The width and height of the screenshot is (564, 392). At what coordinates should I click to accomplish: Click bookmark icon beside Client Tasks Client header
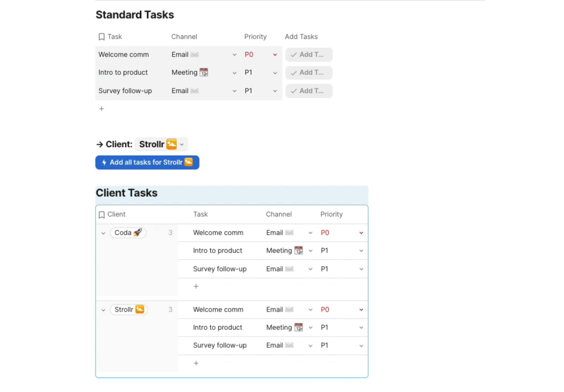click(x=102, y=215)
